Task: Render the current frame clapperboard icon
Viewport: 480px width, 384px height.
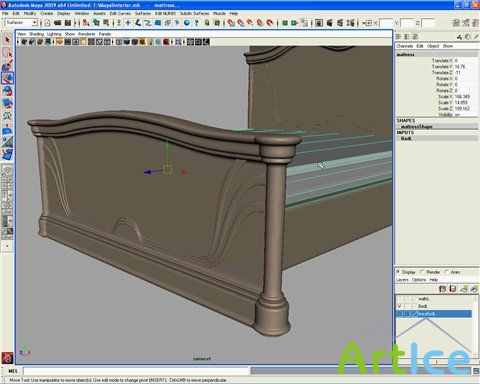Action: click(x=329, y=23)
